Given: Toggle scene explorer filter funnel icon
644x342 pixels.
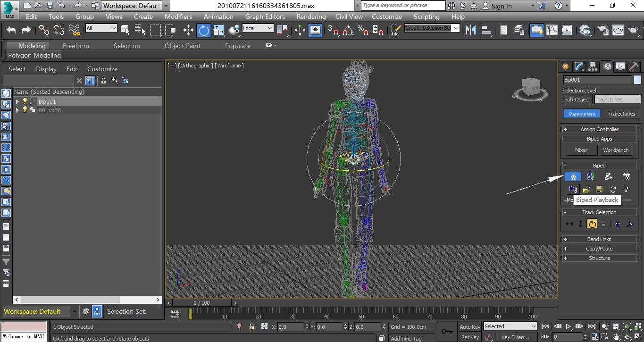Looking at the screenshot, I should [90, 81].
